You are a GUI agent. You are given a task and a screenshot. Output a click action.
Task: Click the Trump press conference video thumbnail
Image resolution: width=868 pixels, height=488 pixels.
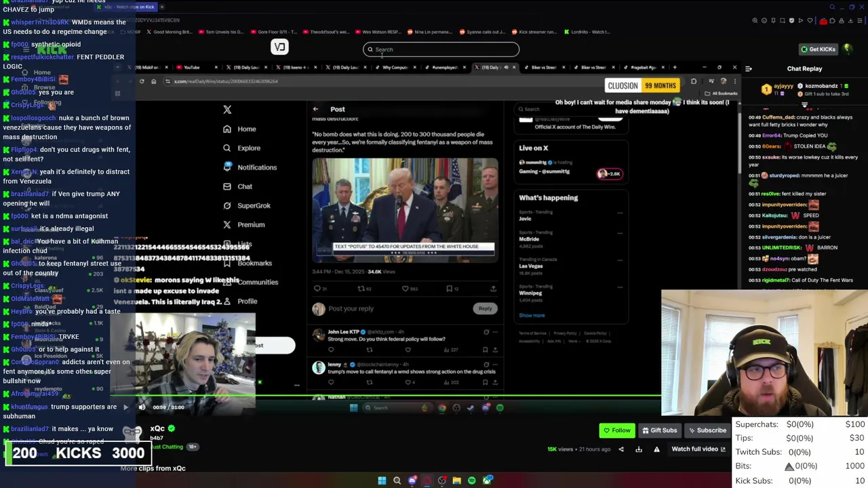406,210
